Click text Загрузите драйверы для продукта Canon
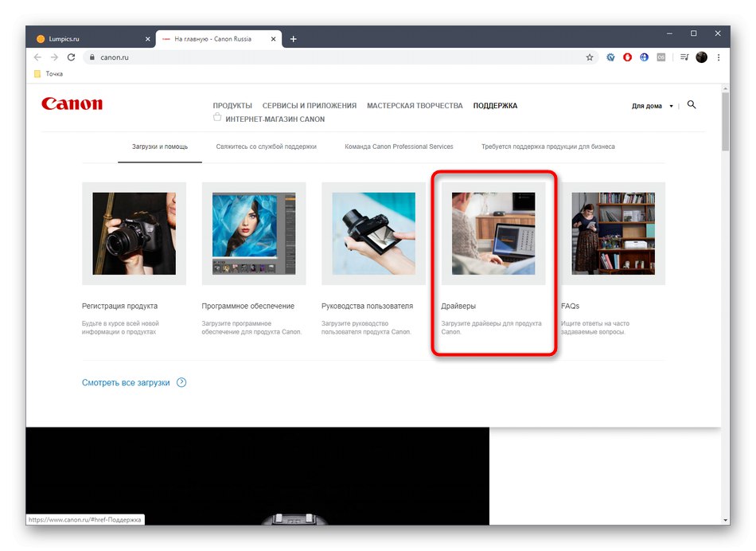Image resolution: width=756 pixels, height=551 pixels. click(x=491, y=327)
